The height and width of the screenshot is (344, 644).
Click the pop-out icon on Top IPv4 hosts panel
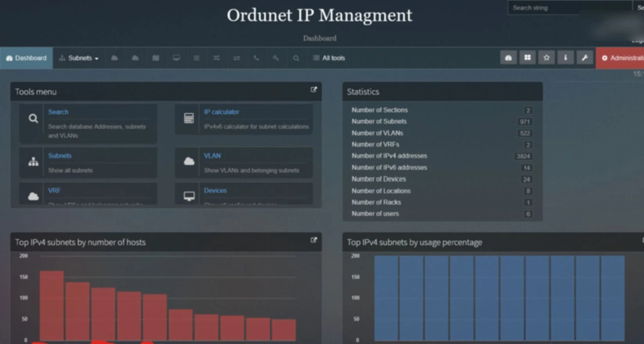[x=313, y=240]
